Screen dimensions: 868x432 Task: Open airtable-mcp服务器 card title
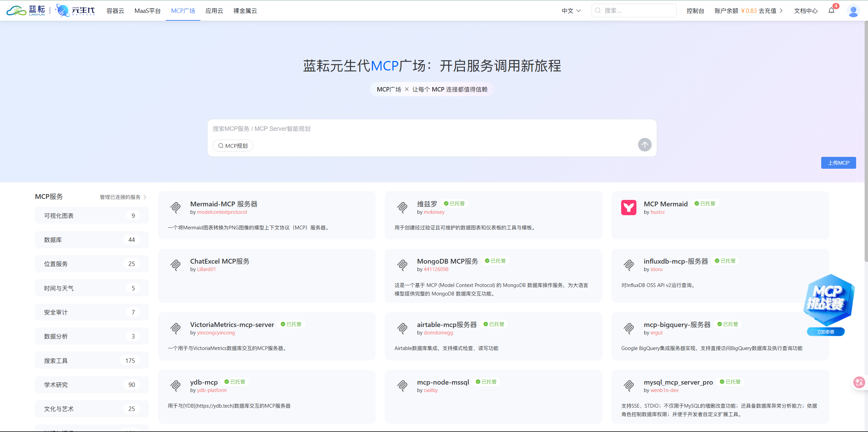pos(447,325)
